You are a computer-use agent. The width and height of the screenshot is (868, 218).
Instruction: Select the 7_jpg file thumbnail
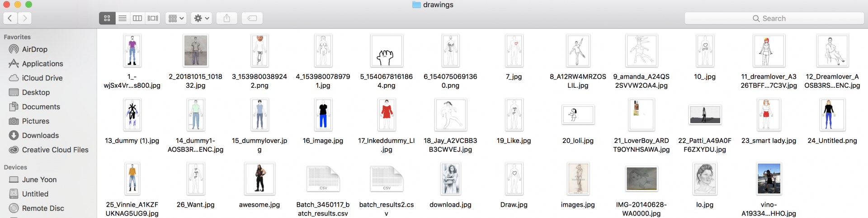point(514,51)
